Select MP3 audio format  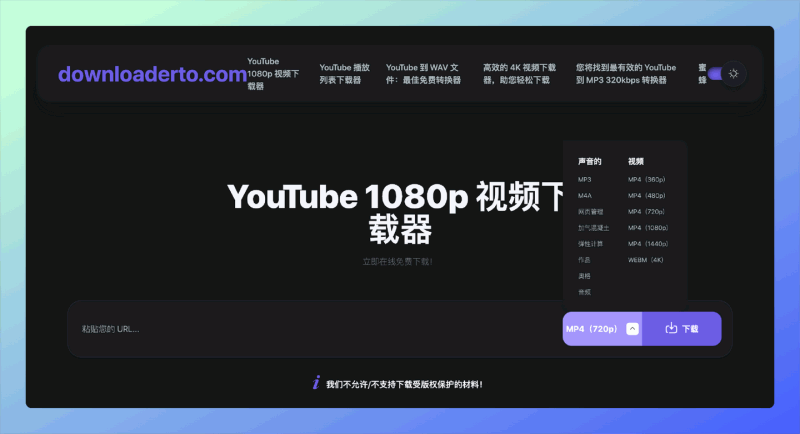(585, 180)
